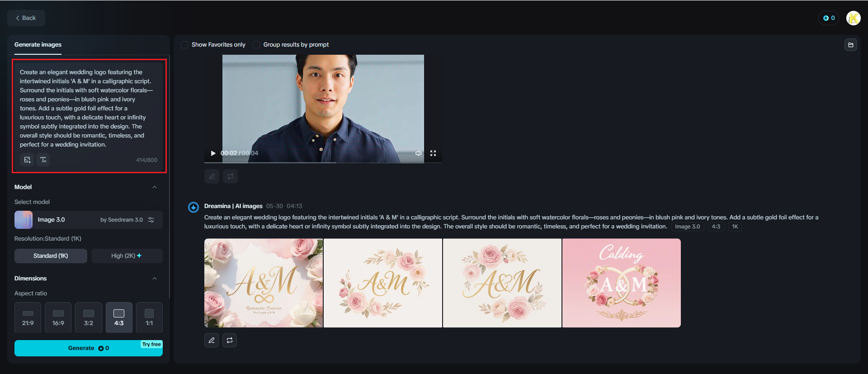Collapse the Dimensions section
Viewport: 868px width, 374px height.
click(x=155, y=279)
